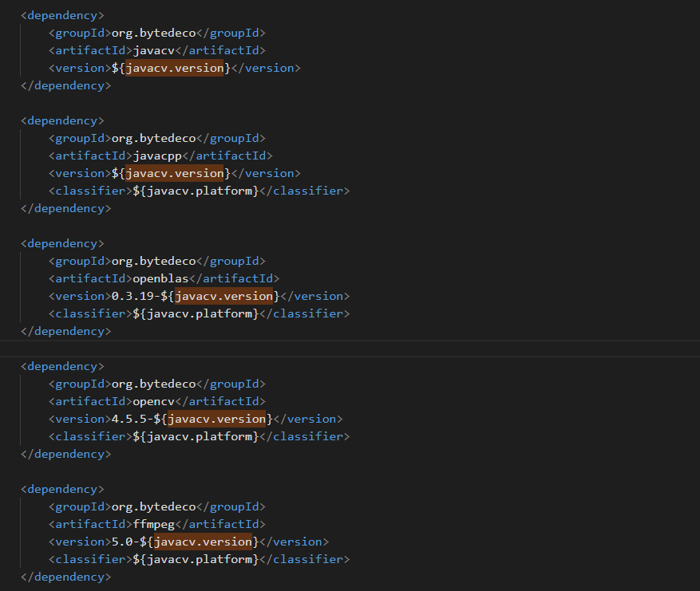Click highlighted javacv.version in the javacv dependency
This screenshot has width=700, height=591.
pos(175,68)
